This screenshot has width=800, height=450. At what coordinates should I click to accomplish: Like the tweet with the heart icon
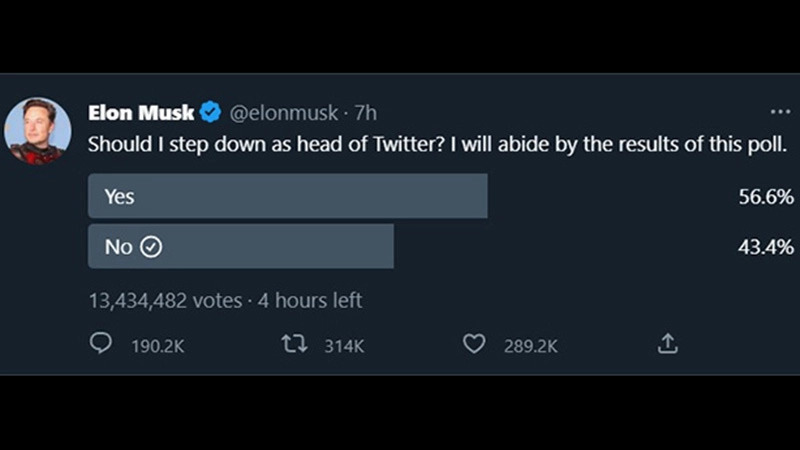point(474,344)
